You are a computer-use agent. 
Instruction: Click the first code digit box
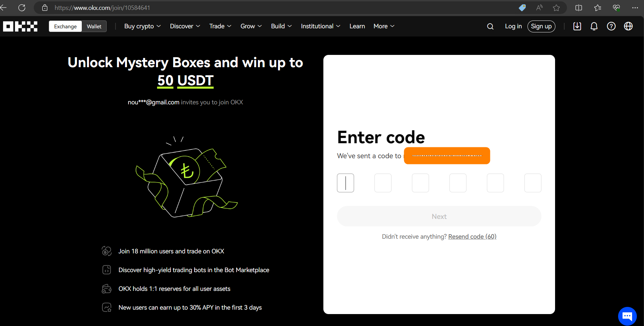pos(345,183)
